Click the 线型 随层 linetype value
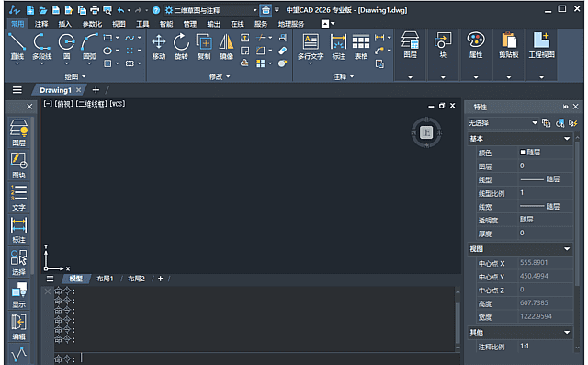 coord(546,179)
